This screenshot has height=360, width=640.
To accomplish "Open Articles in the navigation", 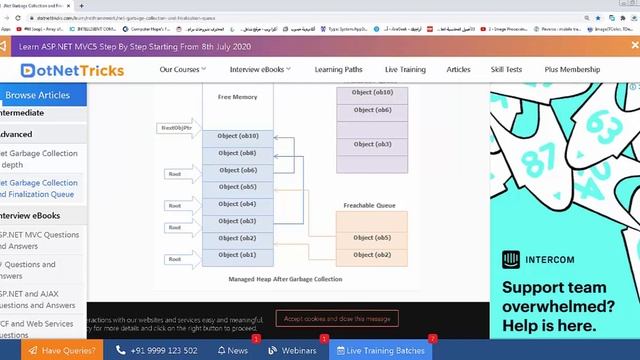I will (458, 69).
